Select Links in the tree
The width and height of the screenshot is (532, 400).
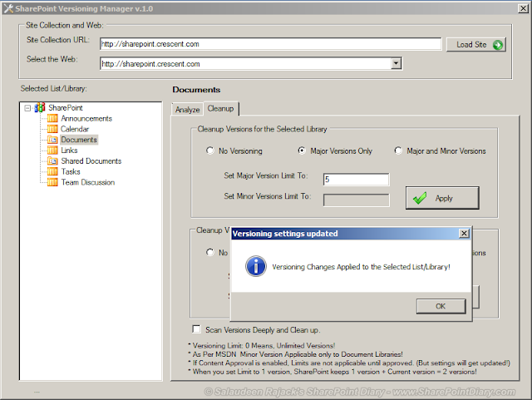point(69,150)
